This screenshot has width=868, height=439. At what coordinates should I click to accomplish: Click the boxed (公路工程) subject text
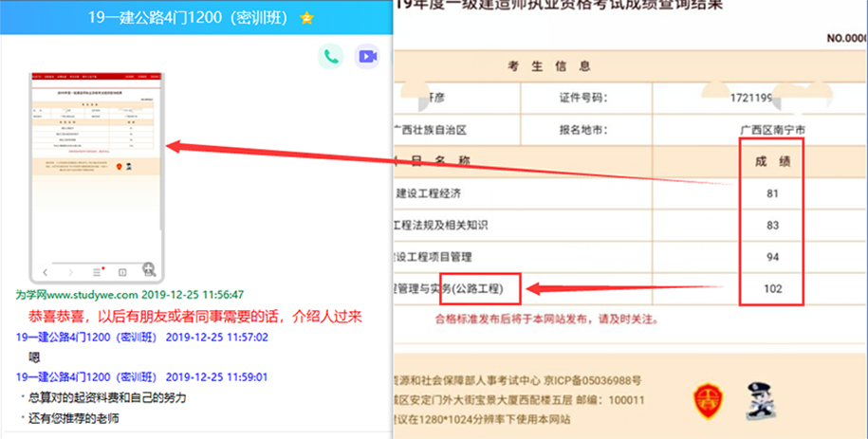(x=484, y=287)
